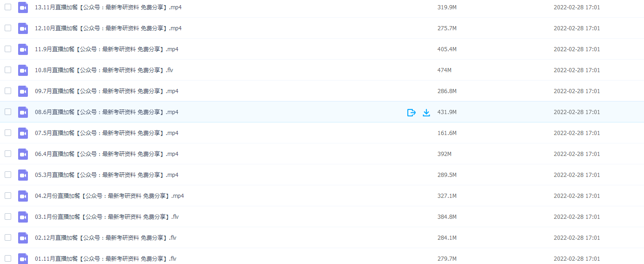Check the box for 07.5月直播加餐
This screenshot has width=644, height=264.
pos(8,133)
